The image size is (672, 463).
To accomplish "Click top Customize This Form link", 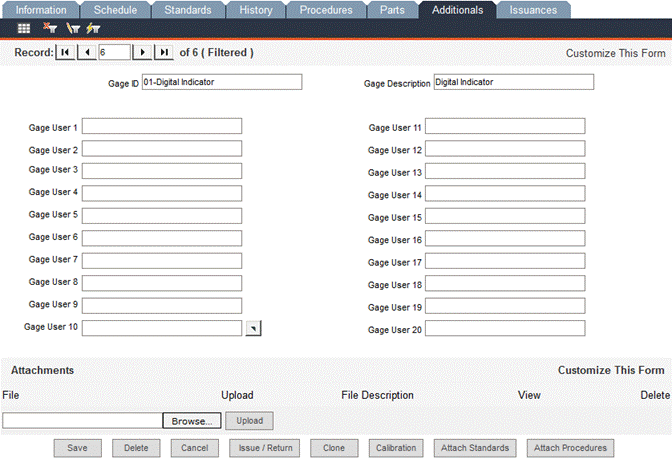I will [x=614, y=53].
